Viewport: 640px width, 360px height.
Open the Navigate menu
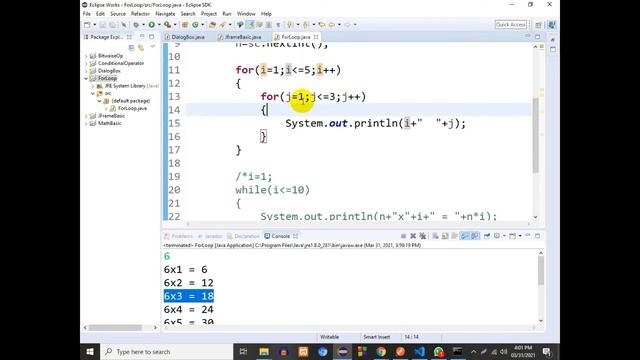pyautogui.click(x=165, y=14)
